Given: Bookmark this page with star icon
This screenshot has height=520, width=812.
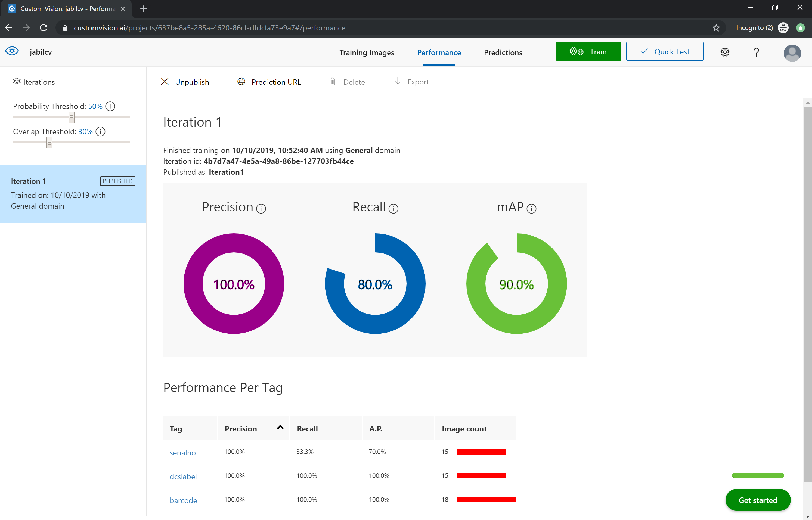Looking at the screenshot, I should (716, 28).
